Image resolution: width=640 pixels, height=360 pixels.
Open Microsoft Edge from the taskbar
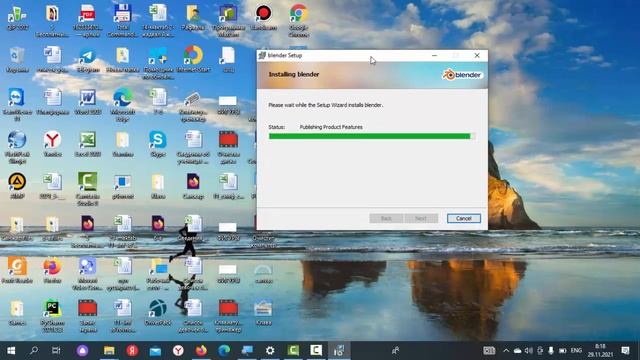pos(224,351)
